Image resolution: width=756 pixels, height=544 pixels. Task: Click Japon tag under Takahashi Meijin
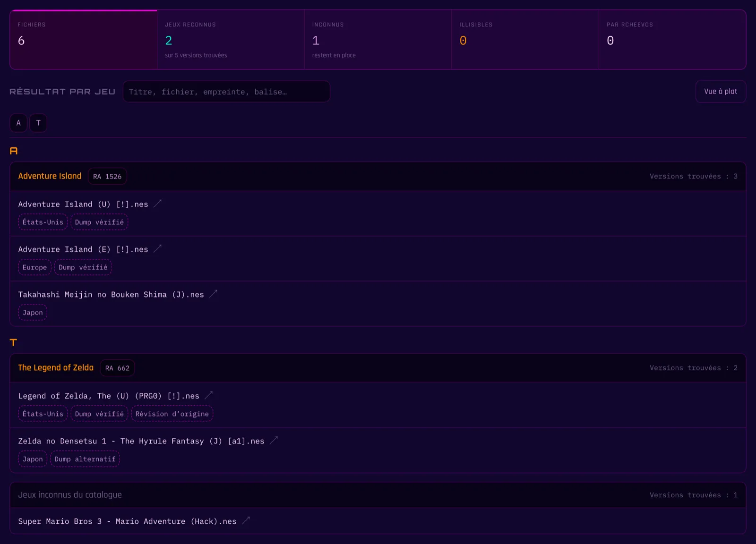[33, 313]
